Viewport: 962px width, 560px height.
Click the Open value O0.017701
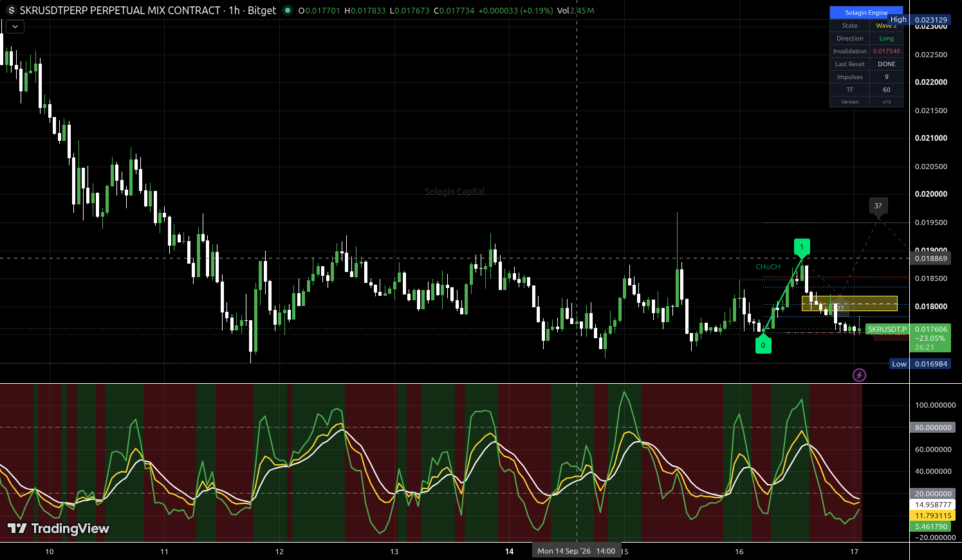pos(320,10)
